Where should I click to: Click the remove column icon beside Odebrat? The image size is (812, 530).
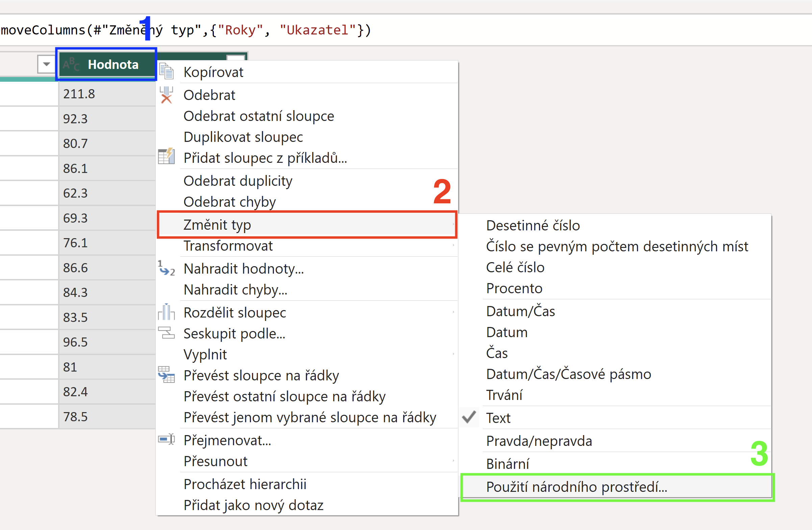click(x=167, y=95)
